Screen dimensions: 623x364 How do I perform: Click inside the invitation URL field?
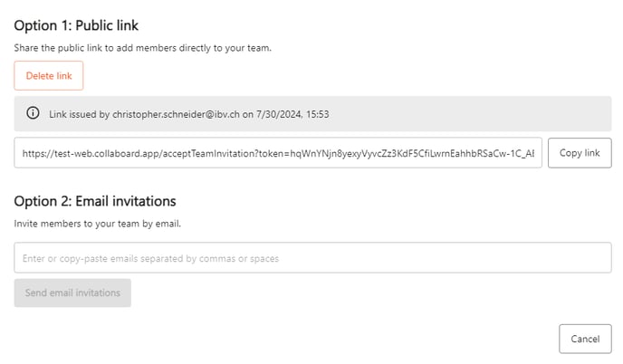278,153
